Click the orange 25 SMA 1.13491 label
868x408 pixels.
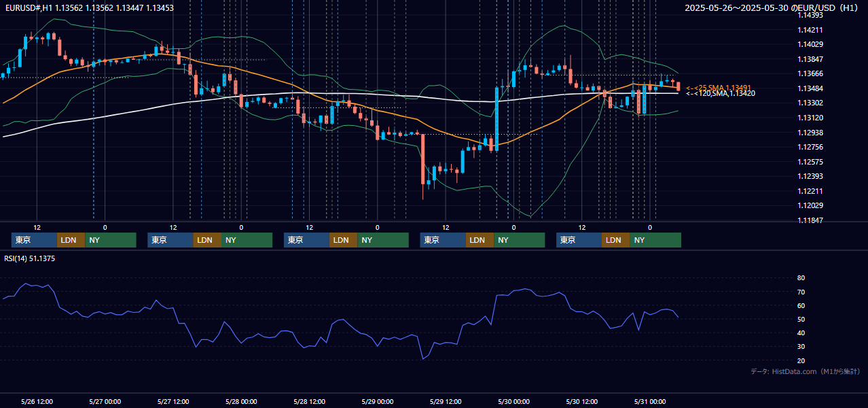tap(718, 88)
